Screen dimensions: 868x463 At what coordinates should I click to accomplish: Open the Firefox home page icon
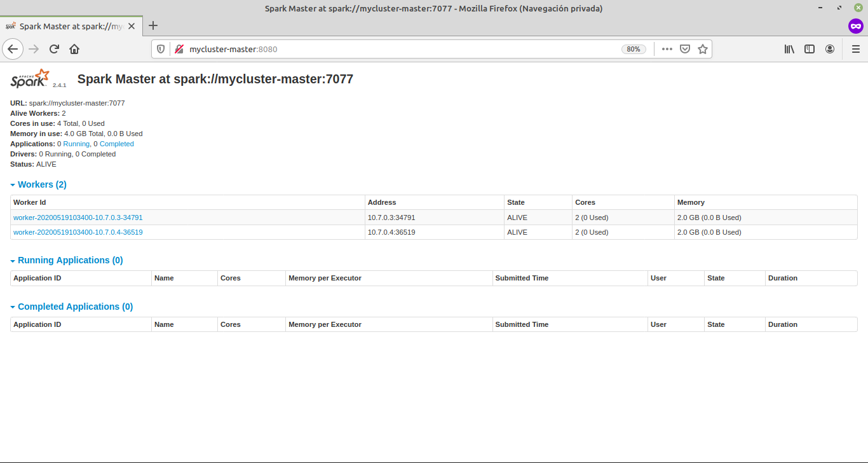[74, 49]
